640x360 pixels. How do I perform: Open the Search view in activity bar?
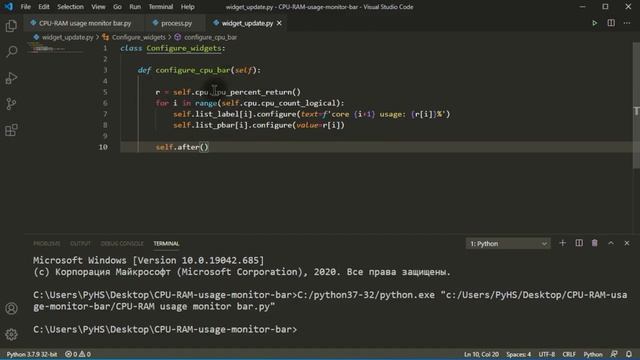11,52
